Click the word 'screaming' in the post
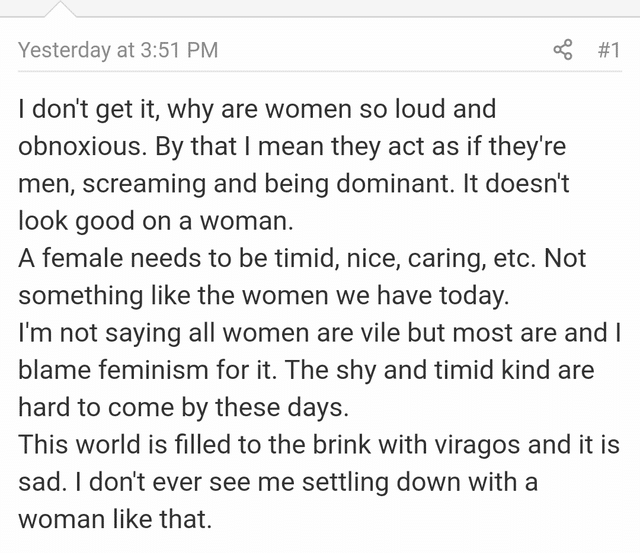 point(144,184)
